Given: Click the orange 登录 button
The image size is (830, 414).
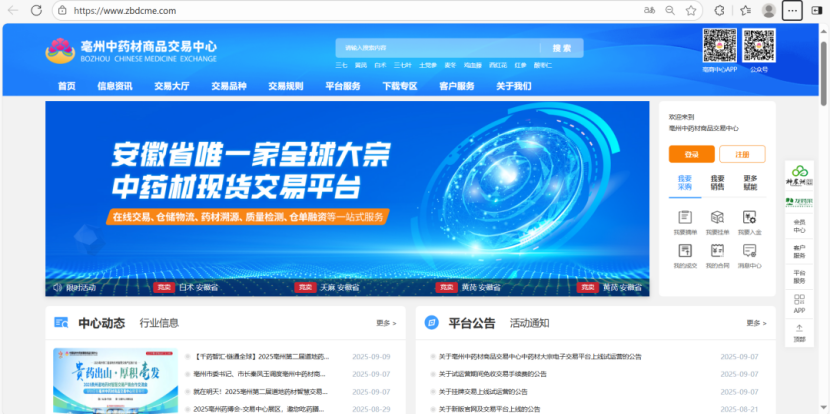Looking at the screenshot, I should 691,154.
